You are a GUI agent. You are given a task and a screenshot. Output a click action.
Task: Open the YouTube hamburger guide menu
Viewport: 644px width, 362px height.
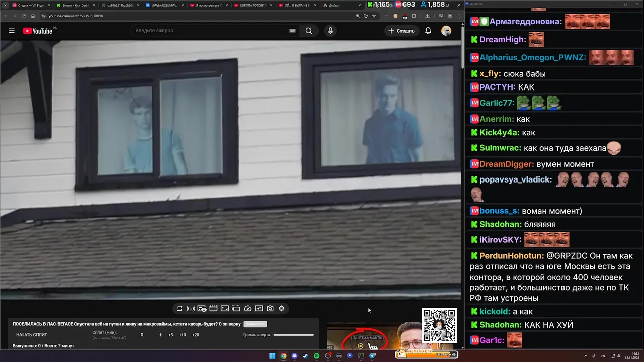pyautogui.click(x=12, y=31)
